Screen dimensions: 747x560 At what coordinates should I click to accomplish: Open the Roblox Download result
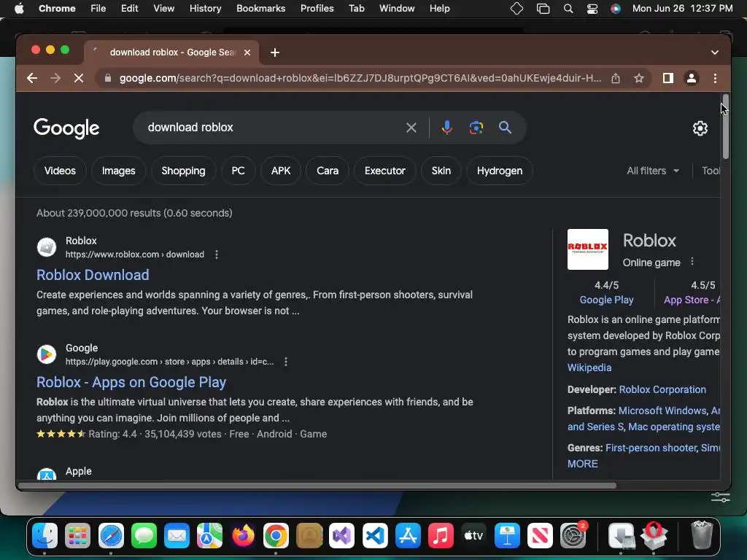[x=93, y=275]
